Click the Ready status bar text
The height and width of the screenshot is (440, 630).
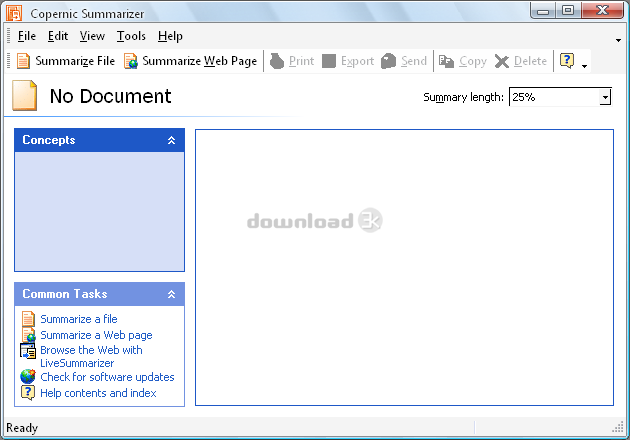pyautogui.click(x=22, y=428)
